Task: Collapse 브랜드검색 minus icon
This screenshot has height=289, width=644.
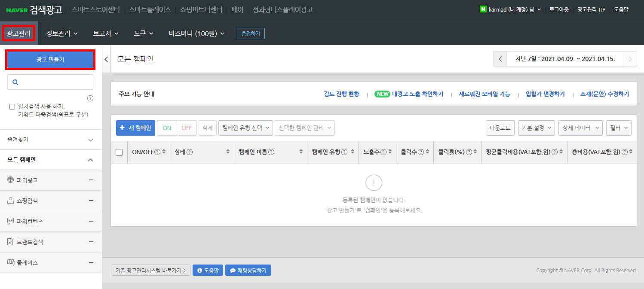Action: click(x=91, y=242)
